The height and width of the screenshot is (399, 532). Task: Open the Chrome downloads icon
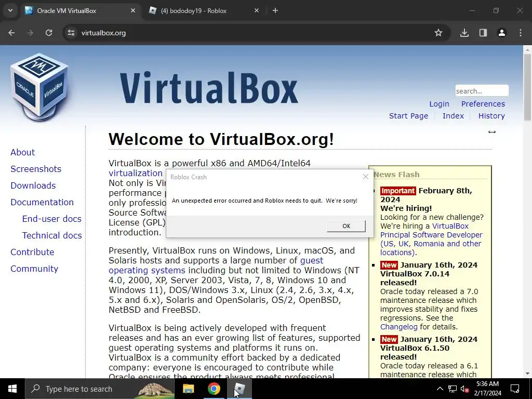(x=464, y=33)
